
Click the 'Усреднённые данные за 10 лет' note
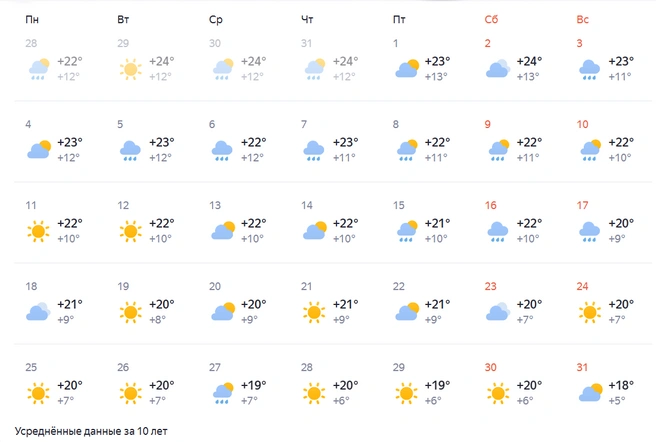point(91,431)
